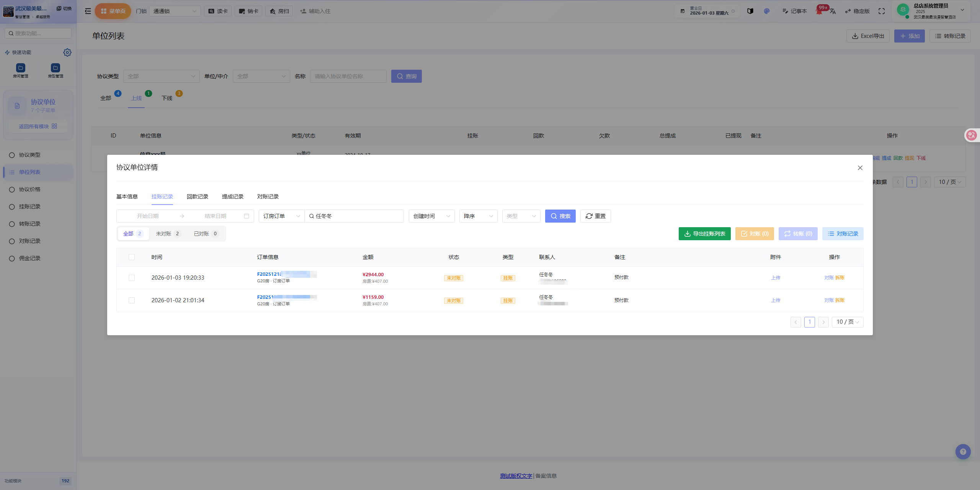Open the 订房订单 search type dropdown
The image size is (980, 490).
(281, 216)
